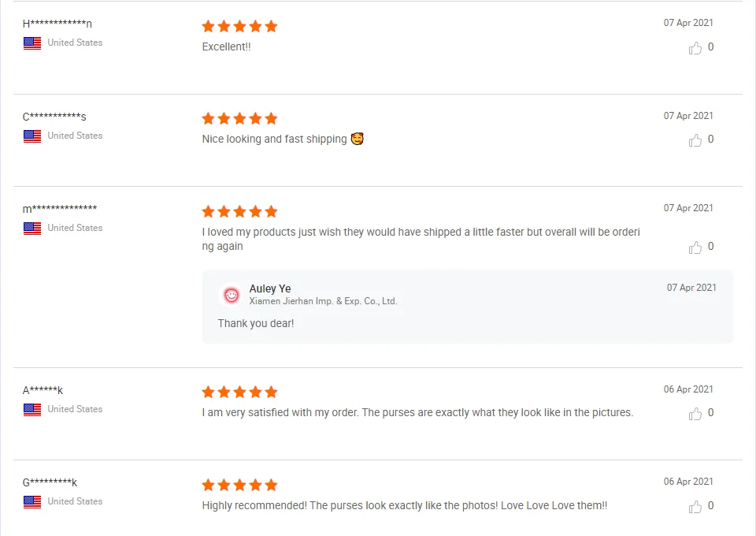756x536 pixels.
Task: Click the "Thank you dear!" supplier reply
Action: [x=256, y=323]
